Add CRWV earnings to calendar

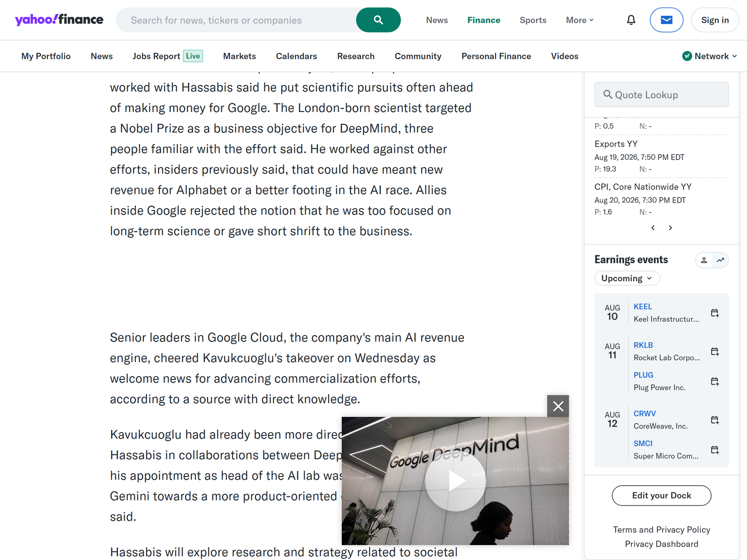(715, 420)
